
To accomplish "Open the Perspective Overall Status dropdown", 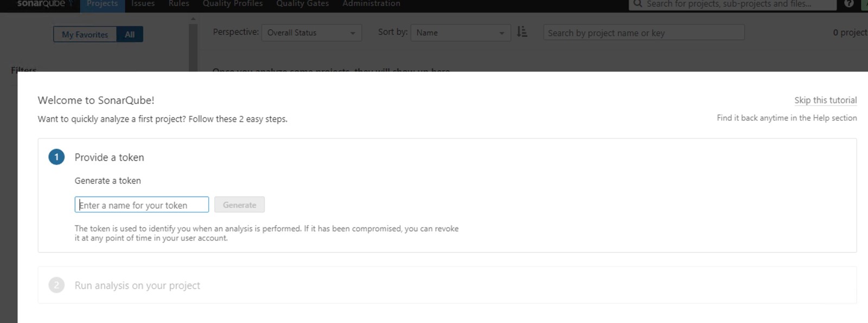I will (311, 33).
